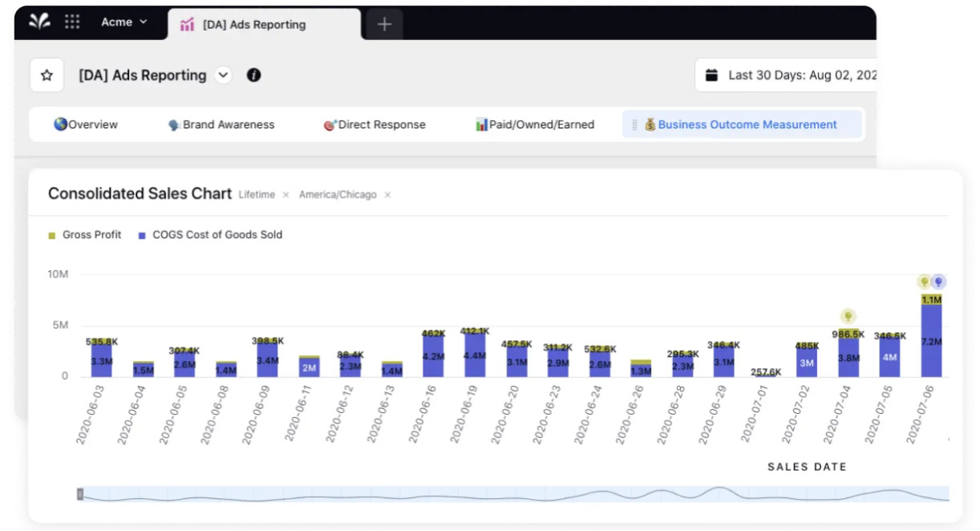The height and width of the screenshot is (531, 980).
Task: Open the Direct Response section
Action: pos(375,124)
